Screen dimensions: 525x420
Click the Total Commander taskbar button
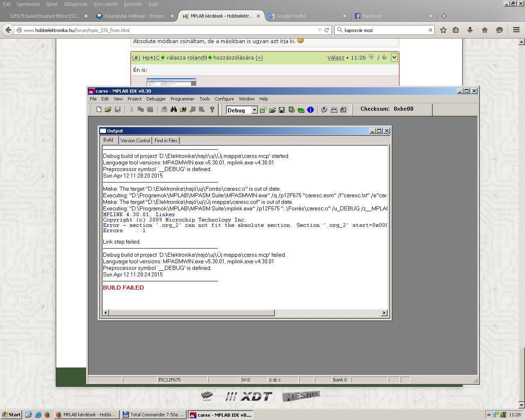coord(154,415)
